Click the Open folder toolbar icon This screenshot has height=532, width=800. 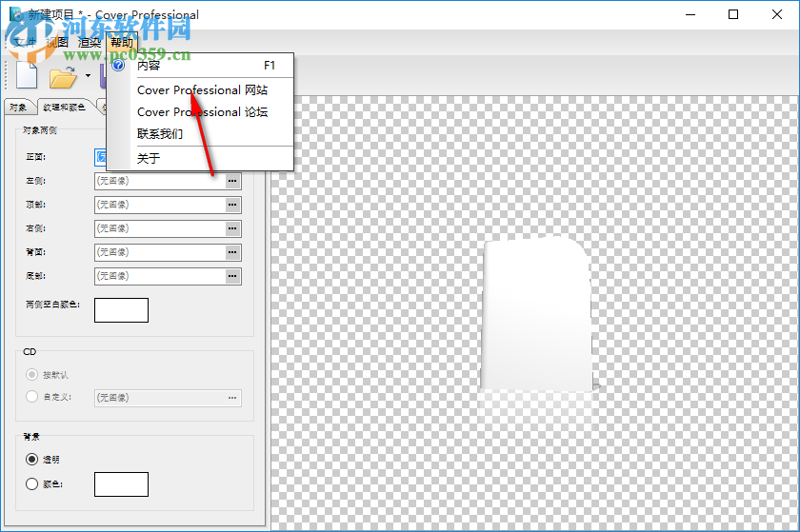point(63,77)
